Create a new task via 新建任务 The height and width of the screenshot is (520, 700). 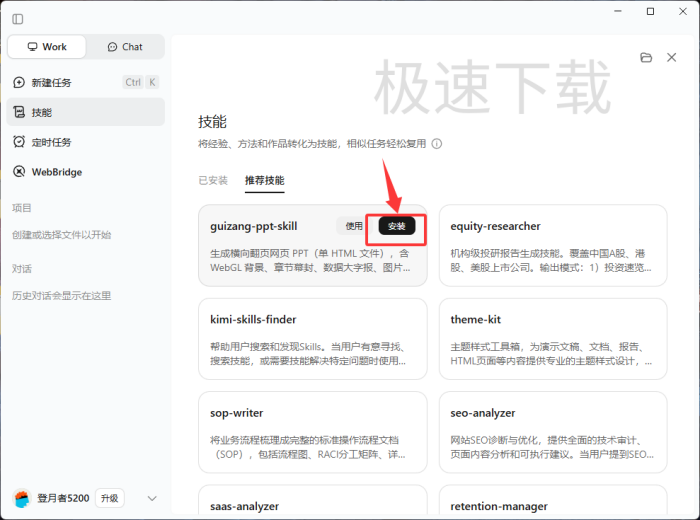pos(86,82)
